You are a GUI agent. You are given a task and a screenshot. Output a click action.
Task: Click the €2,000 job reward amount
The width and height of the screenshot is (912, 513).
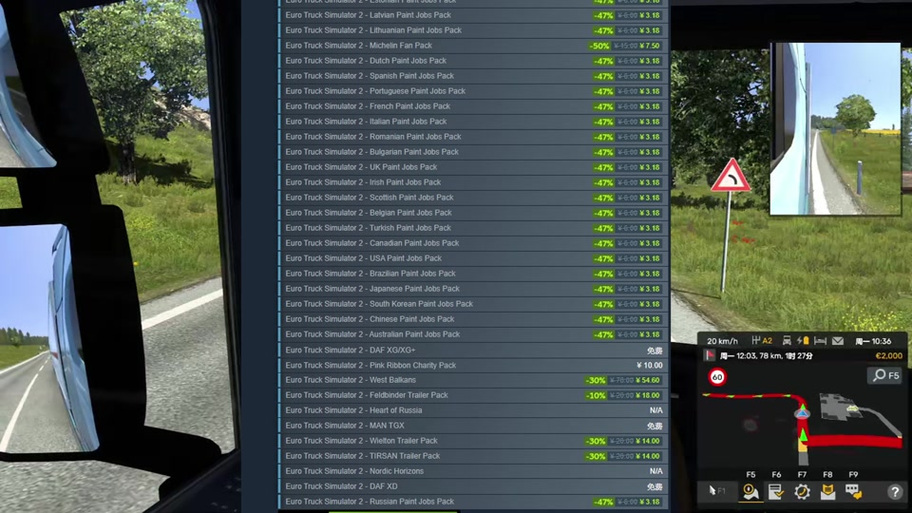pyautogui.click(x=889, y=355)
